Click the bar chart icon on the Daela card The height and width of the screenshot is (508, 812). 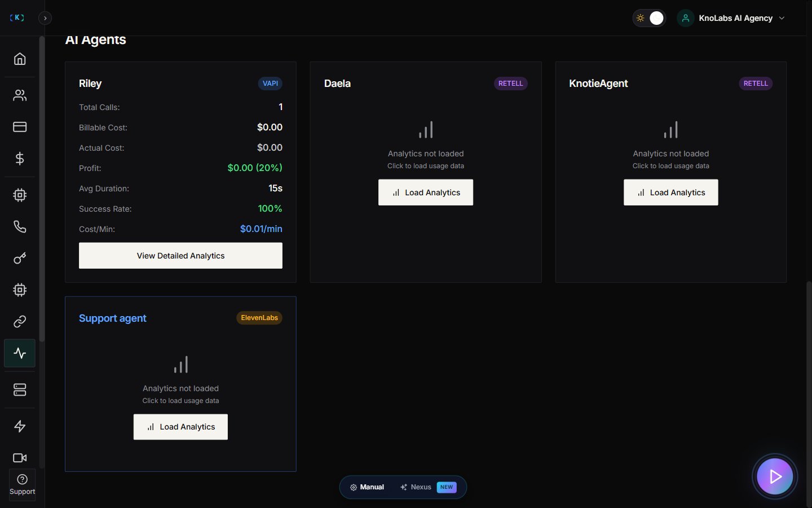click(426, 130)
